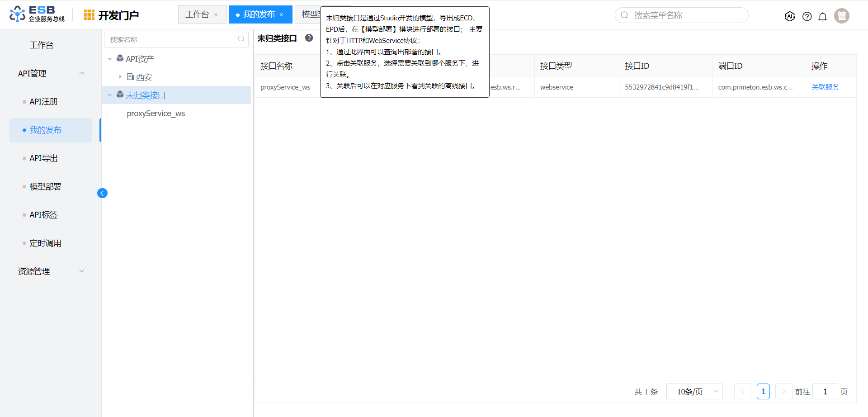Click the search icon in tree search box
Screen dimensions: 868x417
241,39
